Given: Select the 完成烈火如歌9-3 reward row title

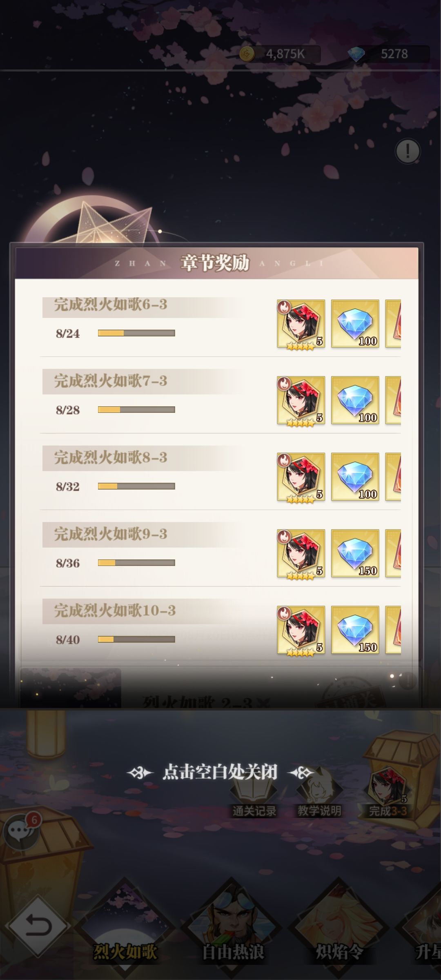Looking at the screenshot, I should click(111, 534).
